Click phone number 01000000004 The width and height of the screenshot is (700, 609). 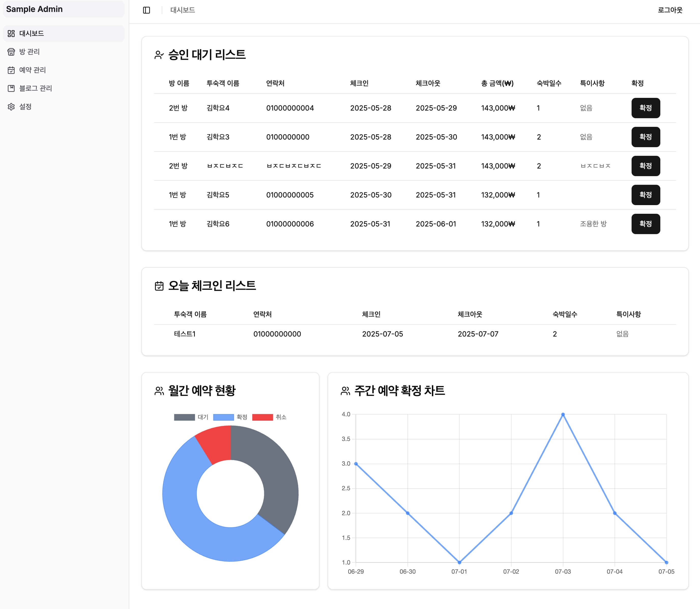[290, 108]
